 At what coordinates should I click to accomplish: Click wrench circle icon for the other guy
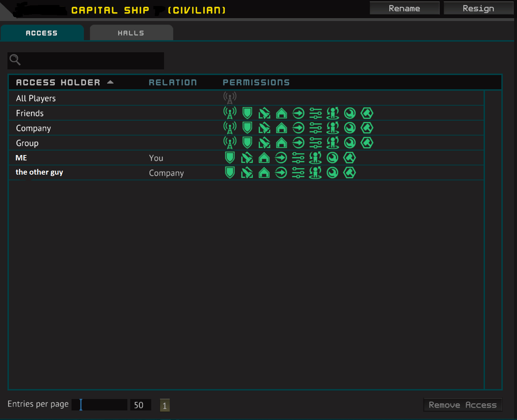(x=332, y=173)
